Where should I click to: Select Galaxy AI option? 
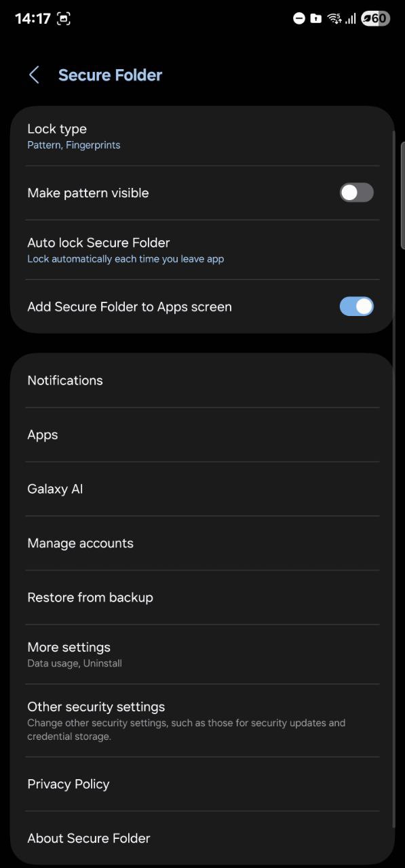point(202,489)
